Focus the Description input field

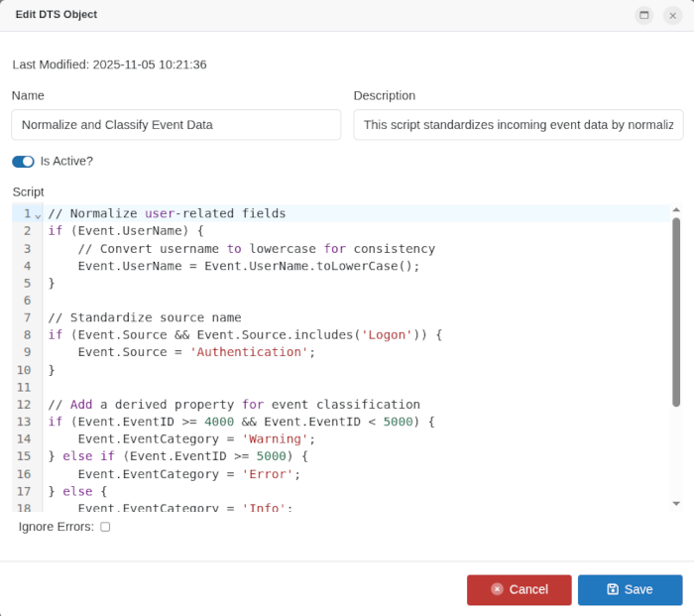(x=518, y=125)
